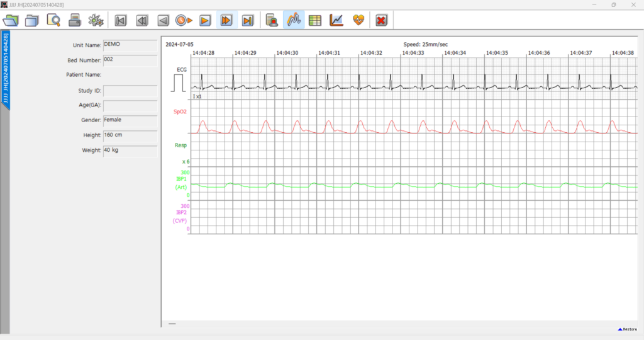Select the waveform view icon
Image resolution: width=644 pixels, height=340 pixels.
point(294,20)
